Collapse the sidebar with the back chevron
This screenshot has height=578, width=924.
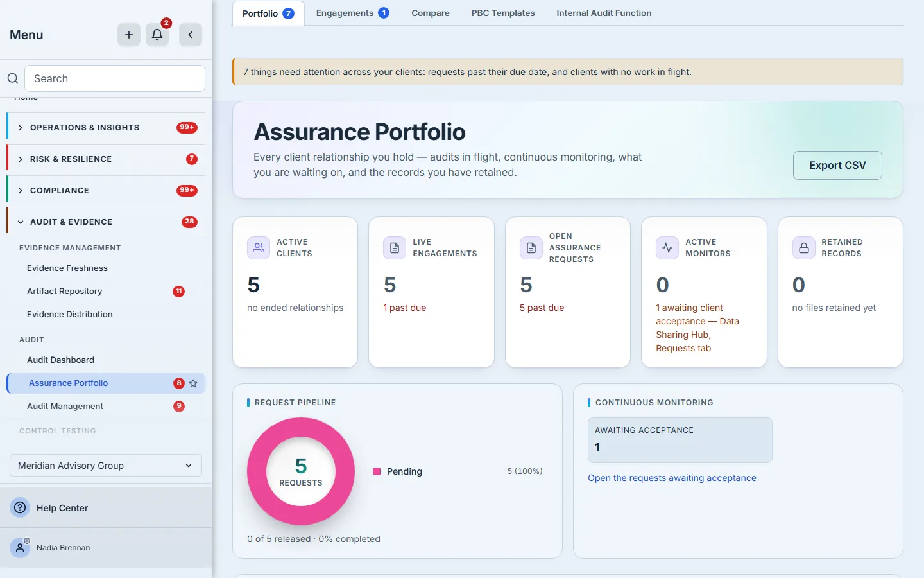pyautogui.click(x=191, y=35)
